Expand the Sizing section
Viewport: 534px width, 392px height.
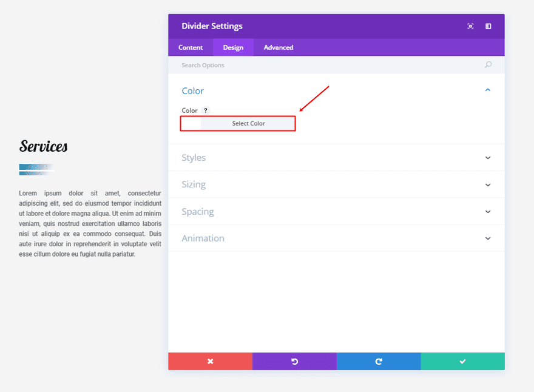coord(336,184)
